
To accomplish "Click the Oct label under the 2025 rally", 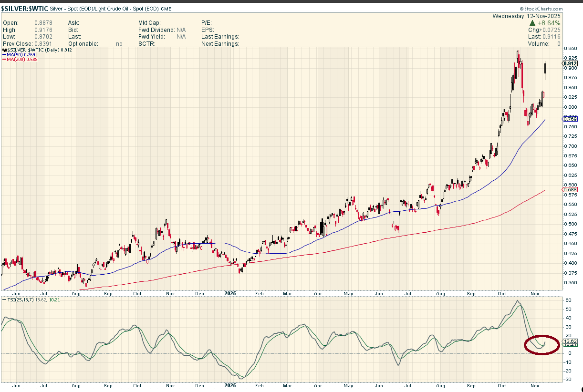I will (501, 294).
